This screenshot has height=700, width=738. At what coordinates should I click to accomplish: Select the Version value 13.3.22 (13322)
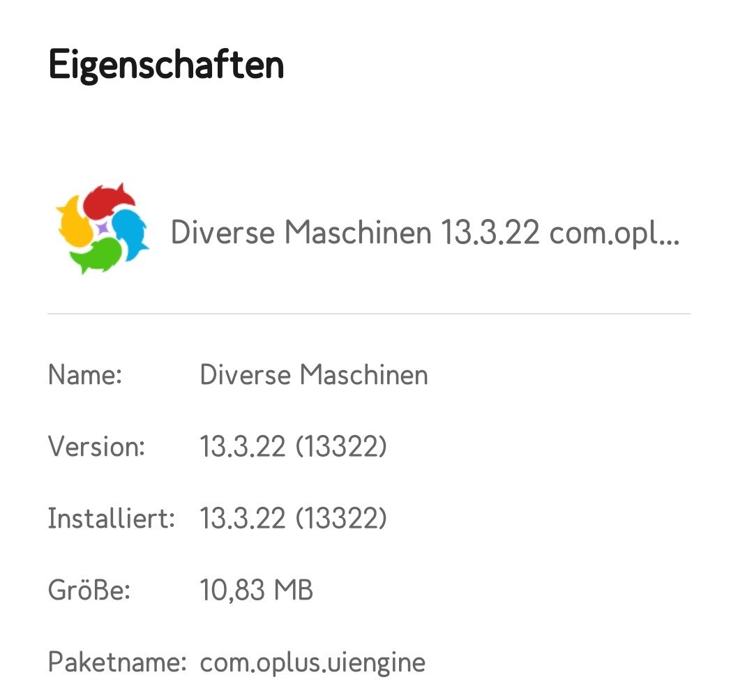[x=293, y=447]
